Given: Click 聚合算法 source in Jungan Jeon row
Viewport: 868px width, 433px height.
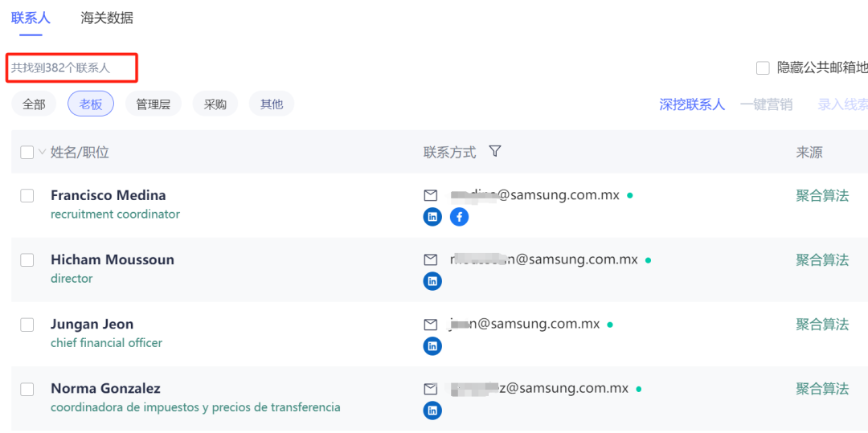Looking at the screenshot, I should 822,325.
